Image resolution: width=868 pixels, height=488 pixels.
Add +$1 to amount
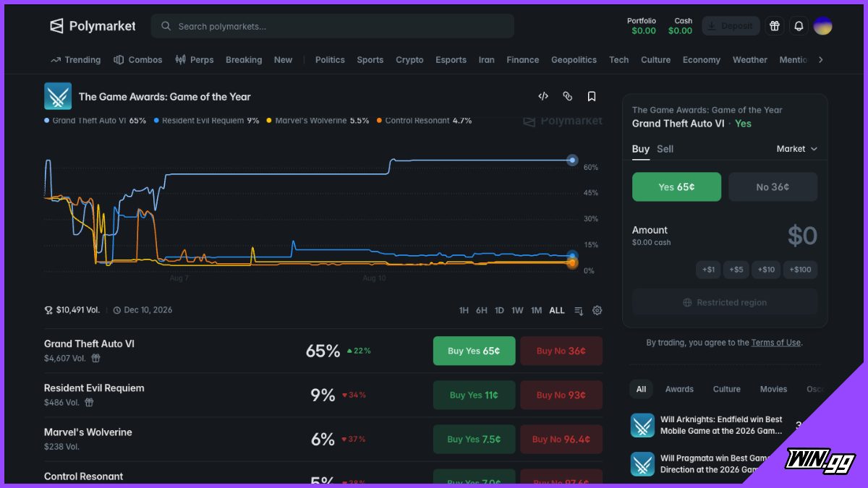[709, 270]
